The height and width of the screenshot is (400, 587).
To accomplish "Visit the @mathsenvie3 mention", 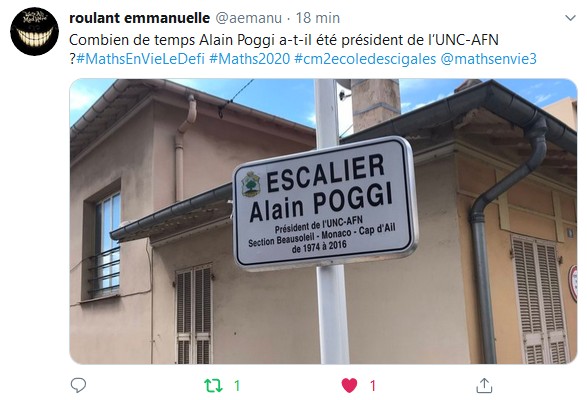I will pos(489,59).
